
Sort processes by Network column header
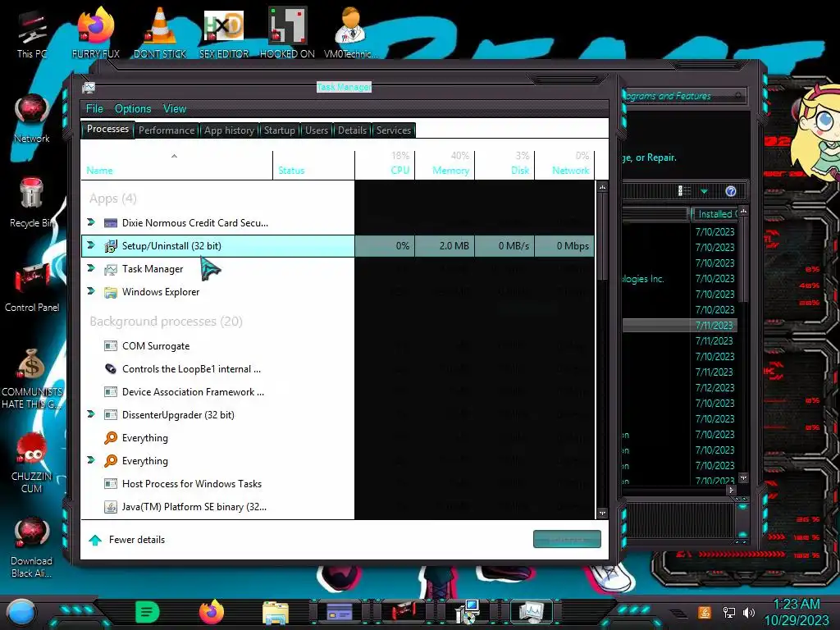coord(564,165)
